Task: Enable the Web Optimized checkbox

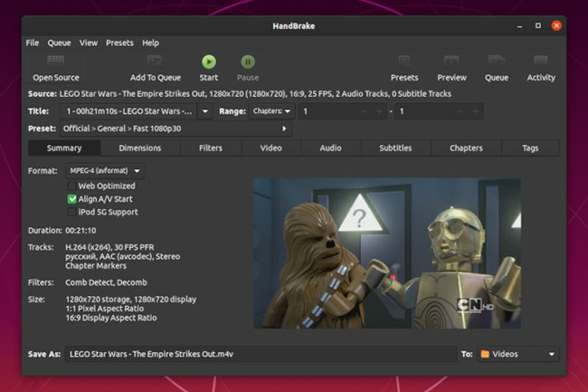Action: click(72, 186)
